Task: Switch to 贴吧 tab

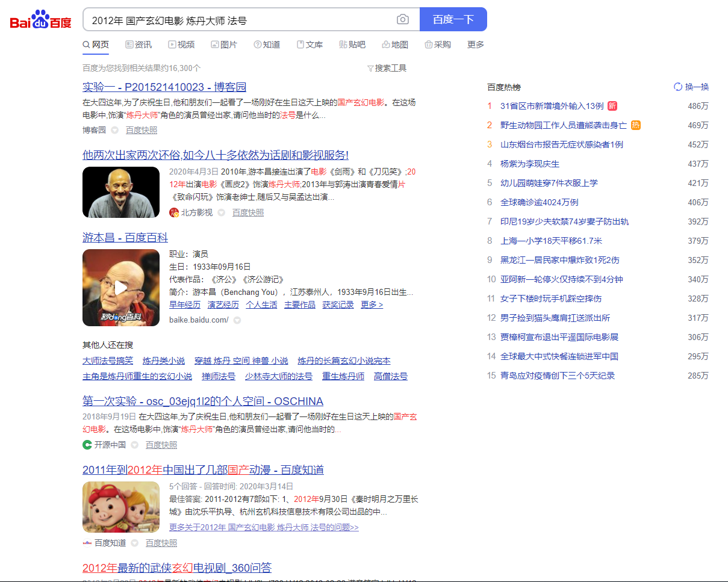Action: pyautogui.click(x=352, y=45)
